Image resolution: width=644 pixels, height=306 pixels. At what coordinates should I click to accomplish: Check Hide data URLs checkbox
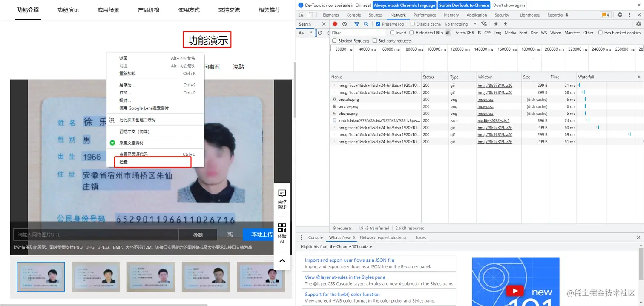click(x=411, y=33)
